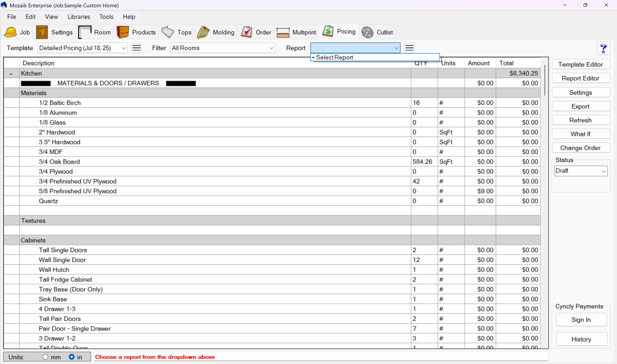
Task: Click the blue question mark help icon
Action: coord(603,48)
